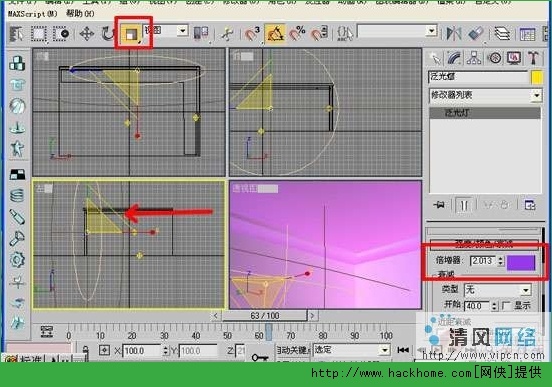Click the 自动关键点 auto key button
Viewport: 552px width, 387px height.
(x=292, y=350)
